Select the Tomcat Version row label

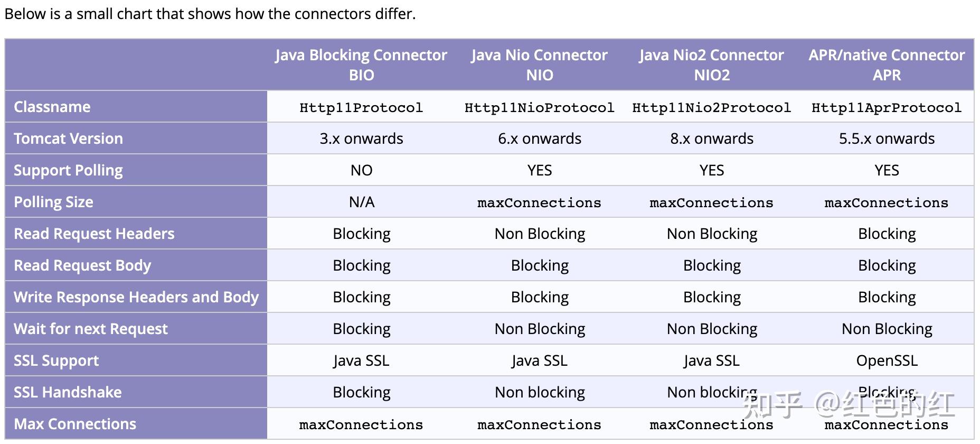[68, 138]
